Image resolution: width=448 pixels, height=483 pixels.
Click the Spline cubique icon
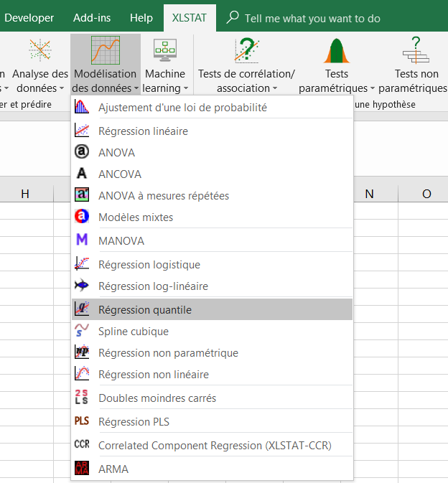[x=82, y=331]
